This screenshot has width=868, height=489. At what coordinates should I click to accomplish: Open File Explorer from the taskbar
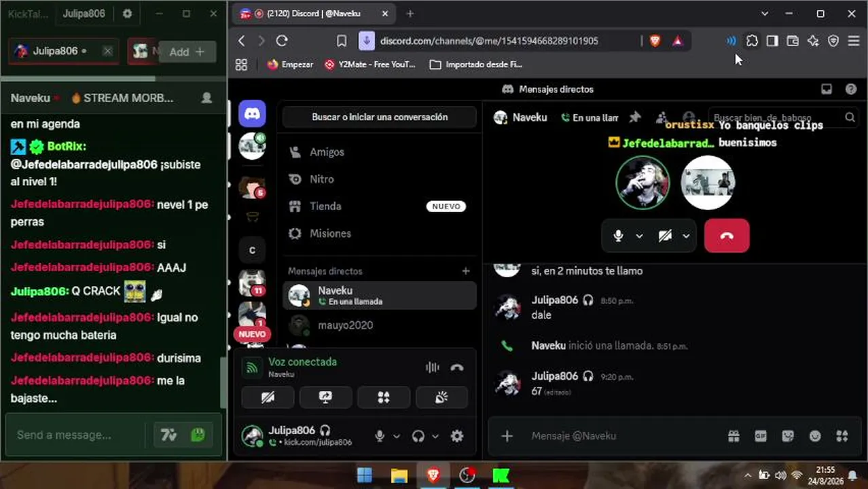click(399, 475)
